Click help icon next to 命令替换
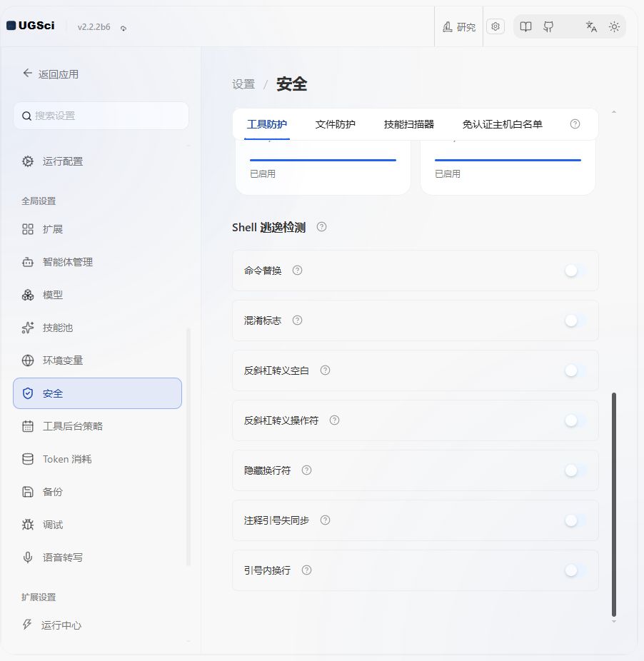Image resolution: width=644 pixels, height=661 pixels. (x=297, y=271)
